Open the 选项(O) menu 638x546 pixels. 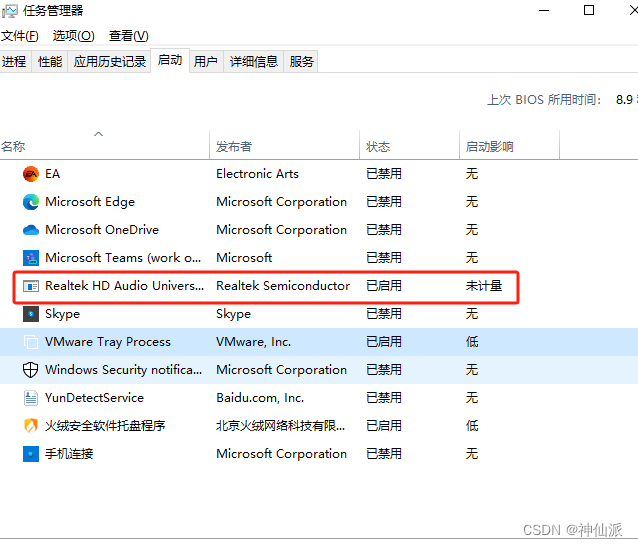[x=73, y=36]
